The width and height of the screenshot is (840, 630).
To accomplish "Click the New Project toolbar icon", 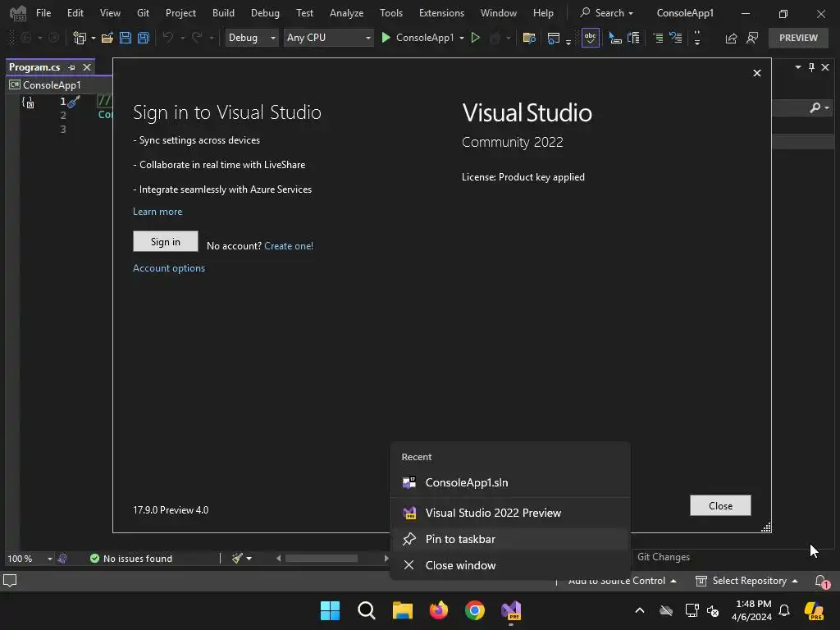I will [x=80, y=38].
